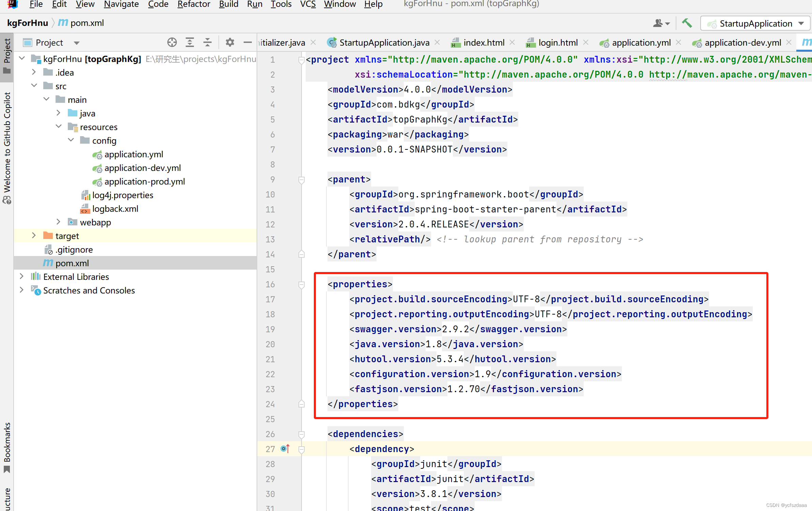Fold the project tag at line 1
Viewport: 812px width, 511px height.
pos(301,60)
